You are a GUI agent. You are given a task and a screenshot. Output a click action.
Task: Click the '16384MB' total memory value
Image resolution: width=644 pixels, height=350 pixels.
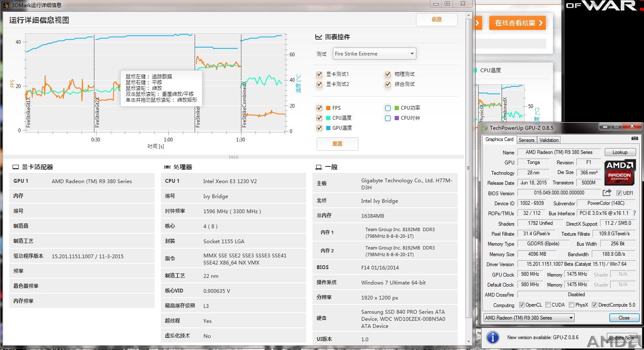click(x=373, y=216)
